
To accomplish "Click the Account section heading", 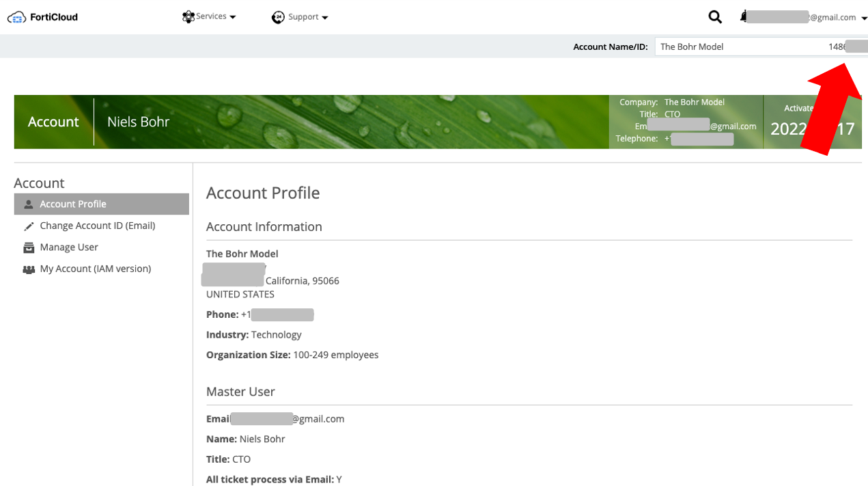I will point(39,183).
